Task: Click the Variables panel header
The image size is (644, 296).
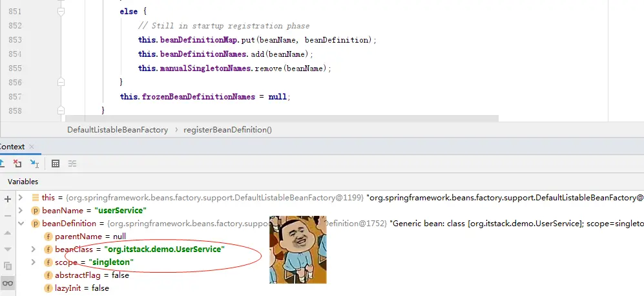Action: 23,182
